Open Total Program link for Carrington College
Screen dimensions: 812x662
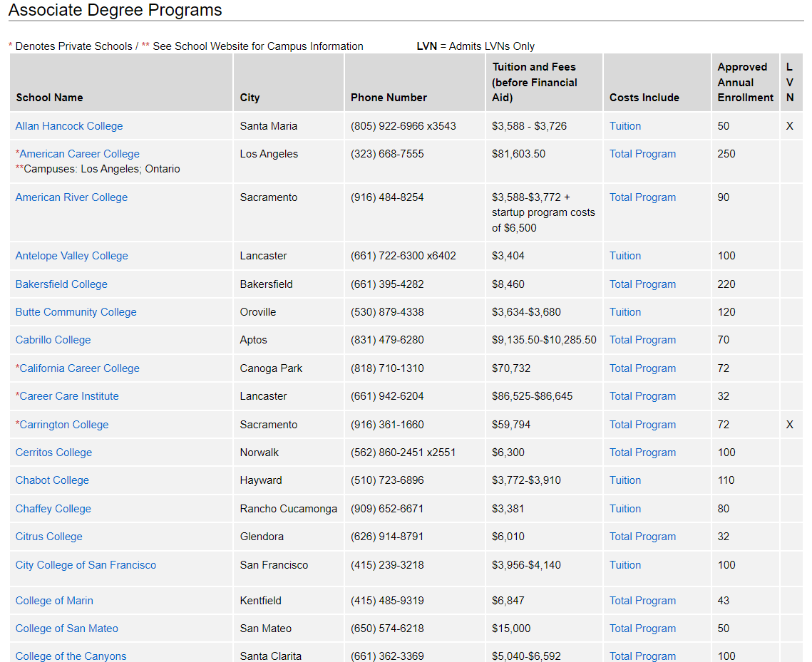tap(642, 425)
